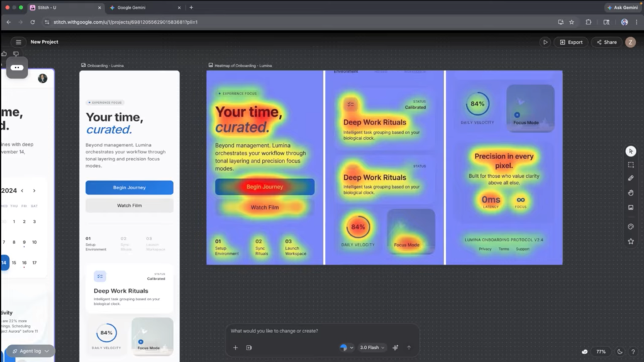Click the send arrow in prompt box
Image resolution: width=644 pixels, height=362 pixels.
pyautogui.click(x=409, y=348)
